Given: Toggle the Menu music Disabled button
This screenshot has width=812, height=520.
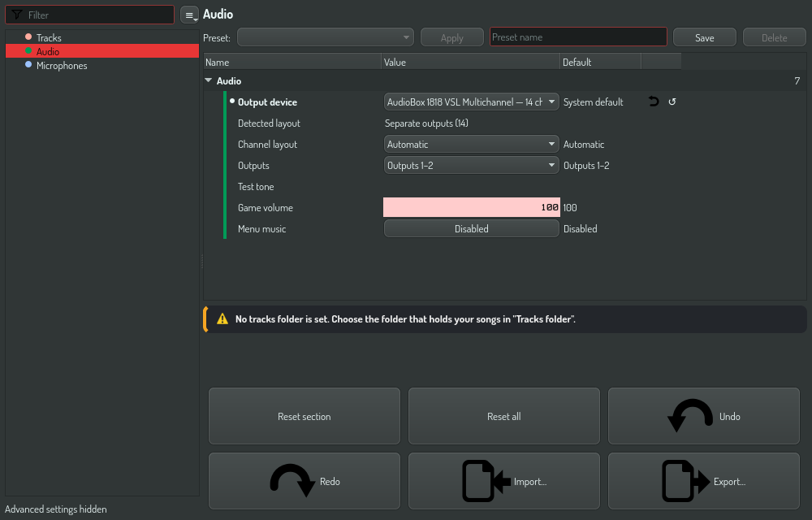Looking at the screenshot, I should click(471, 228).
